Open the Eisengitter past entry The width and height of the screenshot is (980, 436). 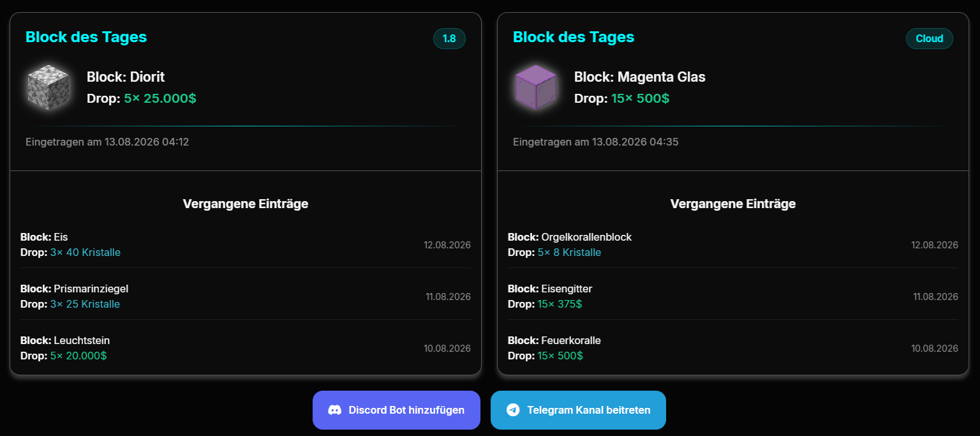tap(733, 296)
